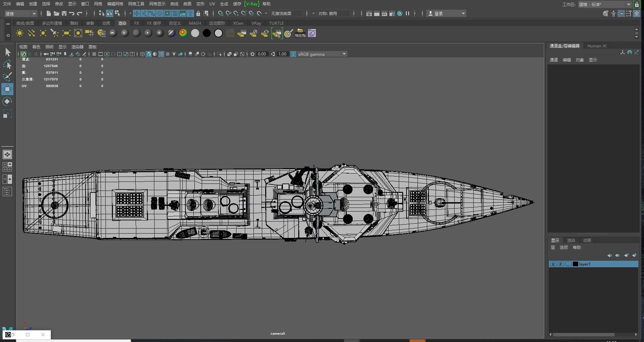Save the scene using the floppy icon
Screen dimensions: 644x342
click(64, 13)
